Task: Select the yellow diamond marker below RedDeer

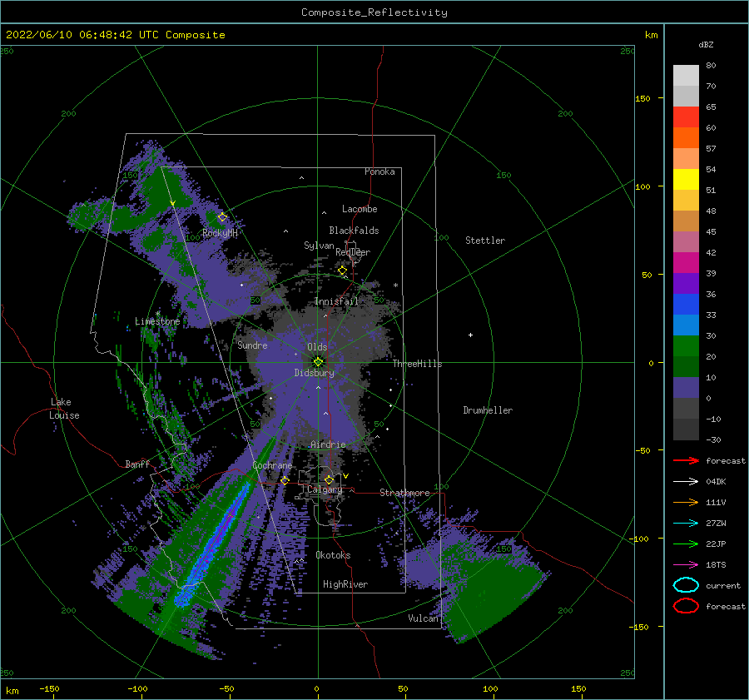Action: click(342, 271)
